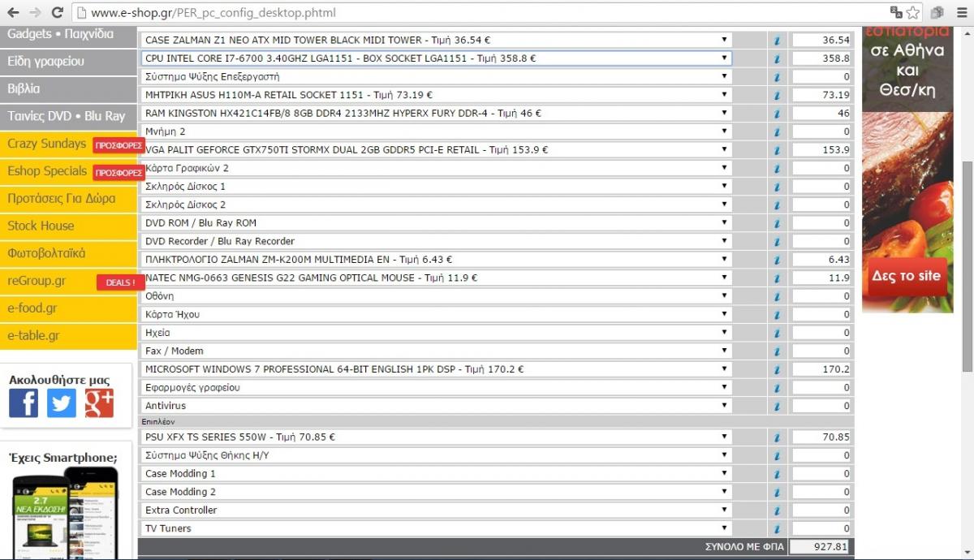Image resolution: width=974 pixels, height=560 pixels.
Task: Expand the DVD ROM / Blu Ray ROM dropdown
Action: click(x=436, y=222)
